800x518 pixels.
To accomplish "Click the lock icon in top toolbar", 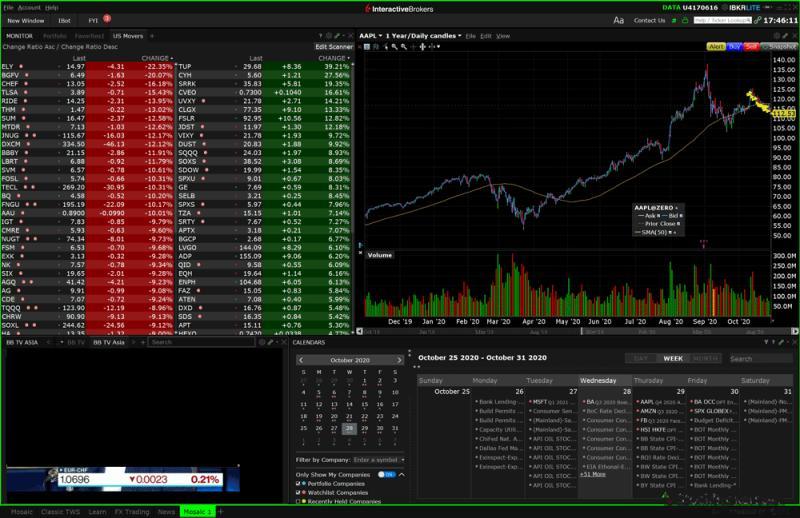I will click(x=685, y=20).
